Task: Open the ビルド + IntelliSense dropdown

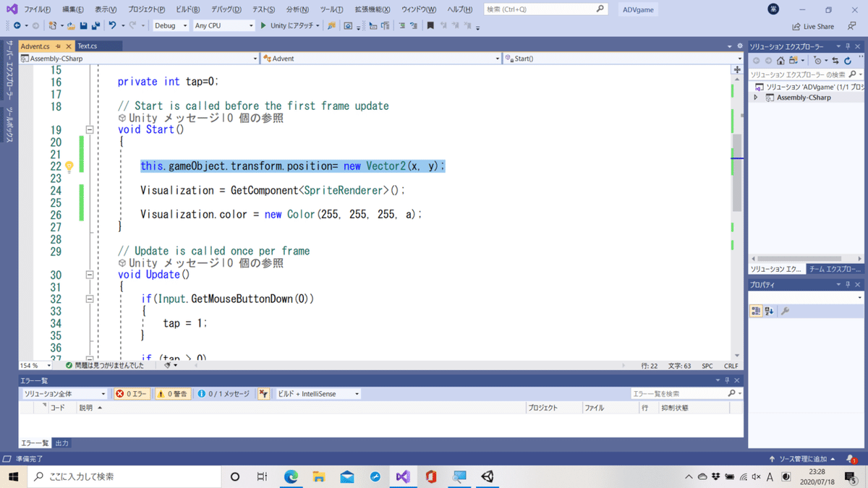Action: (318, 394)
